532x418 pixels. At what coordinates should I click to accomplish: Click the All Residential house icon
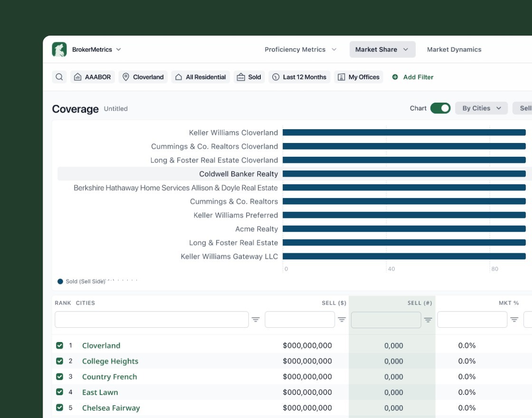(179, 77)
